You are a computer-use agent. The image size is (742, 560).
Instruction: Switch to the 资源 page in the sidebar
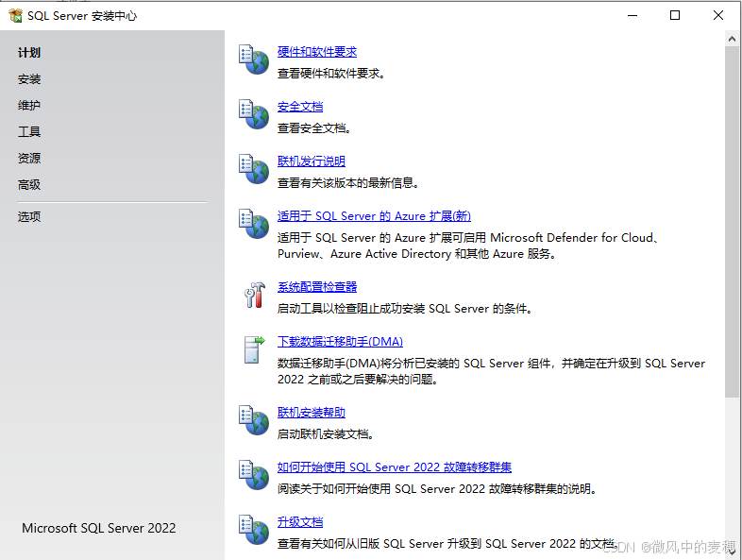[x=29, y=158]
